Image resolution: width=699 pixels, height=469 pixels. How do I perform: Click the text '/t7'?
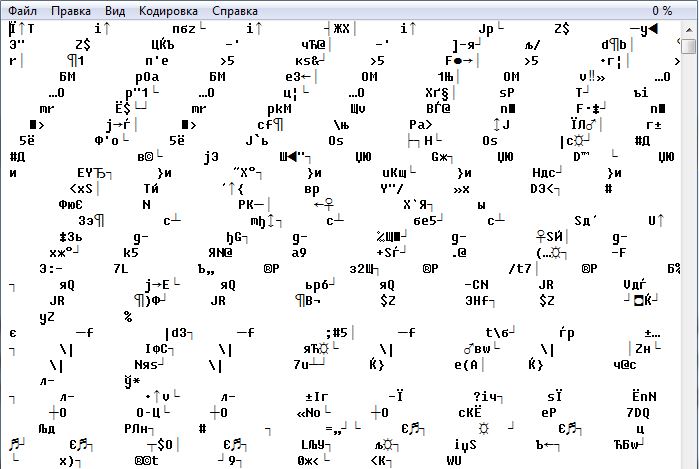click(x=520, y=269)
